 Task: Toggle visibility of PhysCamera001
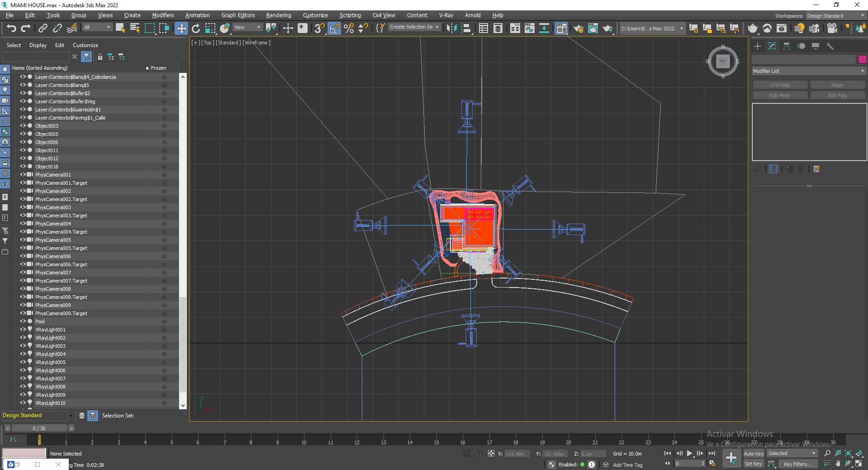23,174
